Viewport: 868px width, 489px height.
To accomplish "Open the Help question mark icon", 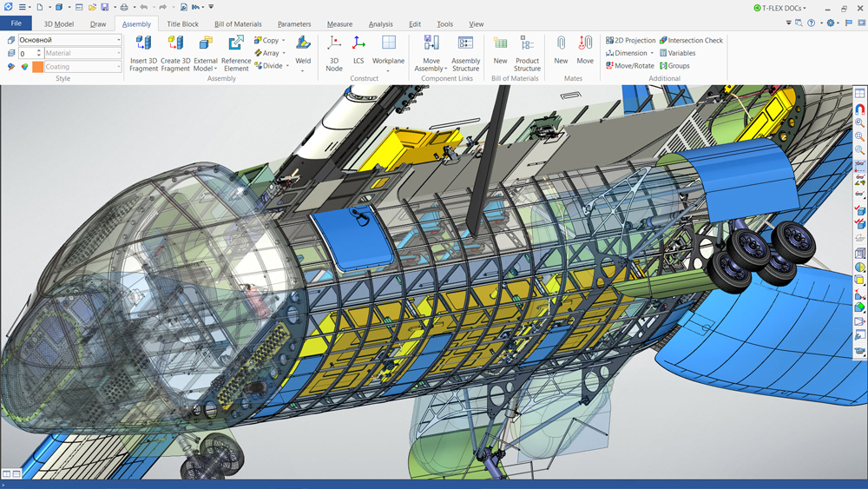I will [811, 23].
